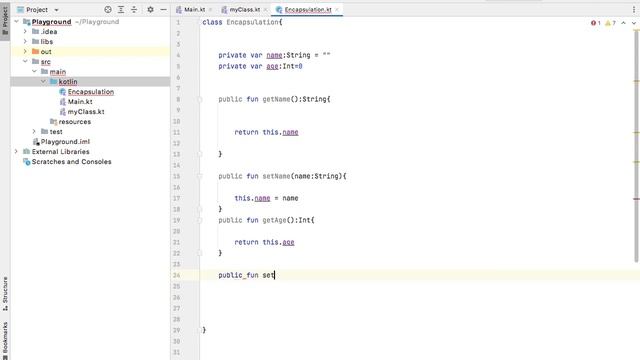Click the libs folder icon
640x360 pixels.
pyautogui.click(x=36, y=41)
